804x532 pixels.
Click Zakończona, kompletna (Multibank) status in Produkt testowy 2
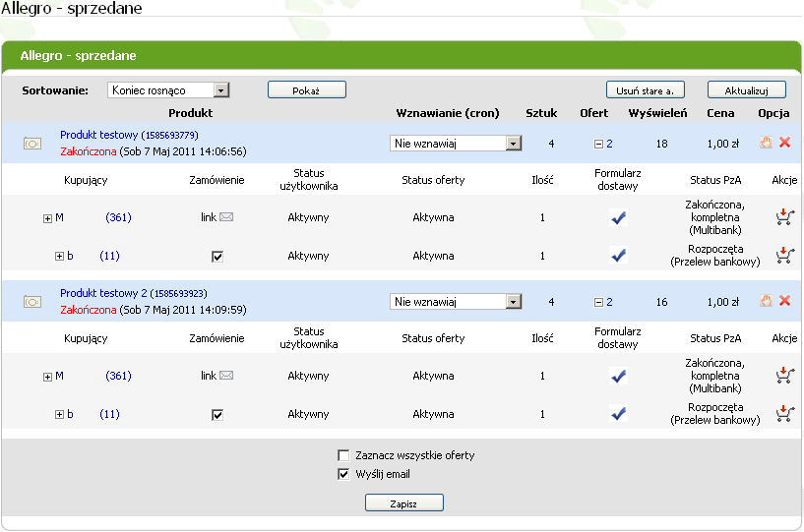(715, 376)
